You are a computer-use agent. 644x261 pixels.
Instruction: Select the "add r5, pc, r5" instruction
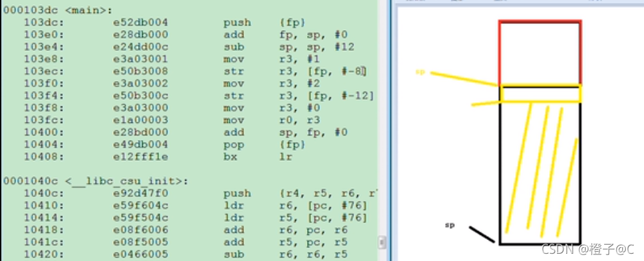285,242
